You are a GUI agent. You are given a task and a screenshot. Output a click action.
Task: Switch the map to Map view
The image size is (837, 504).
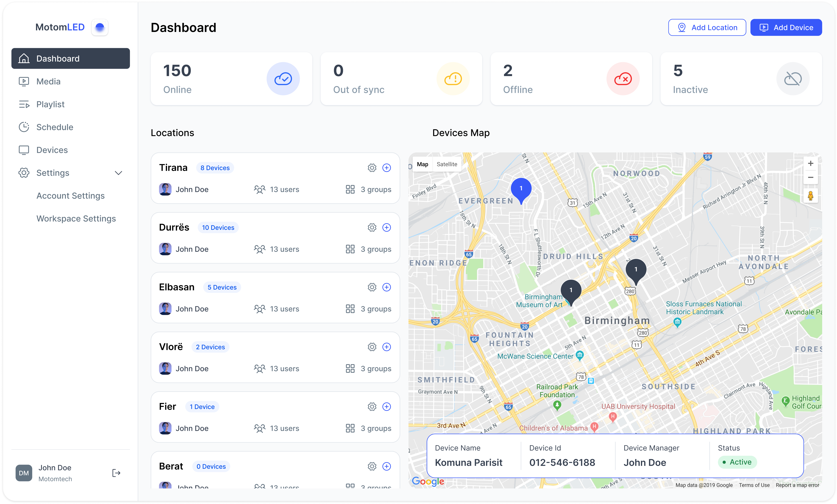coord(422,164)
